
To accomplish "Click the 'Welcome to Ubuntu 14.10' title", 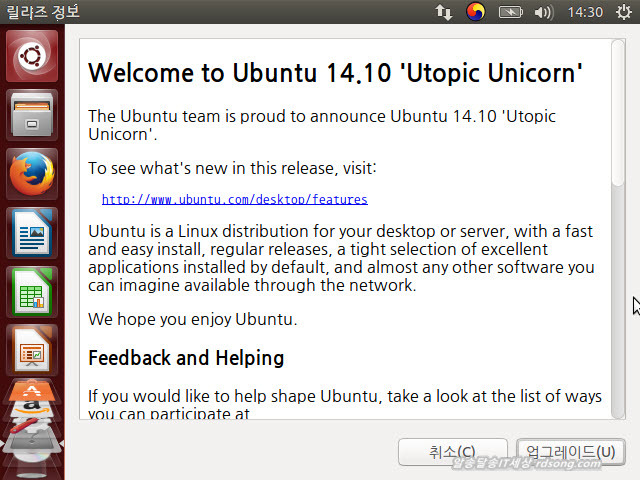I will [x=335, y=73].
